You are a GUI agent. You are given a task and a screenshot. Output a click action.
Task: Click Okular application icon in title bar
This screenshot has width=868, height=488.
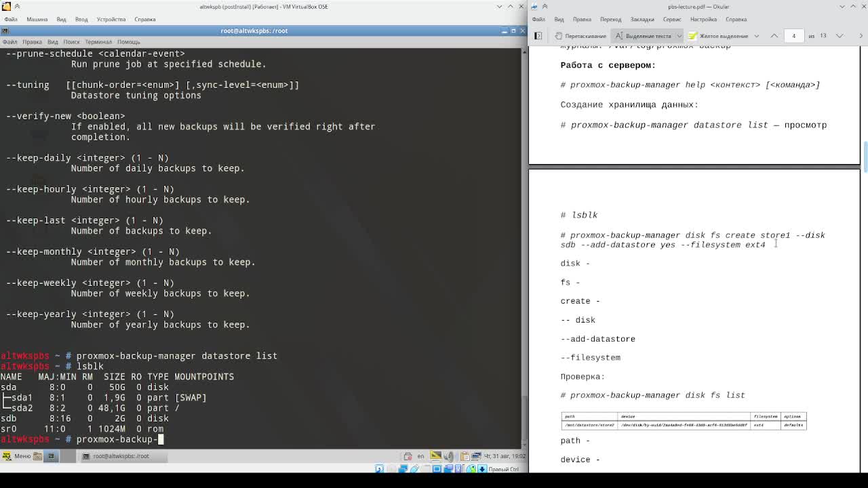pyautogui.click(x=534, y=6)
